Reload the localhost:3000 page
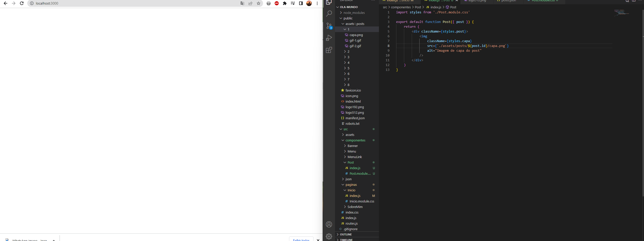The height and width of the screenshot is (241, 644). (22, 3)
